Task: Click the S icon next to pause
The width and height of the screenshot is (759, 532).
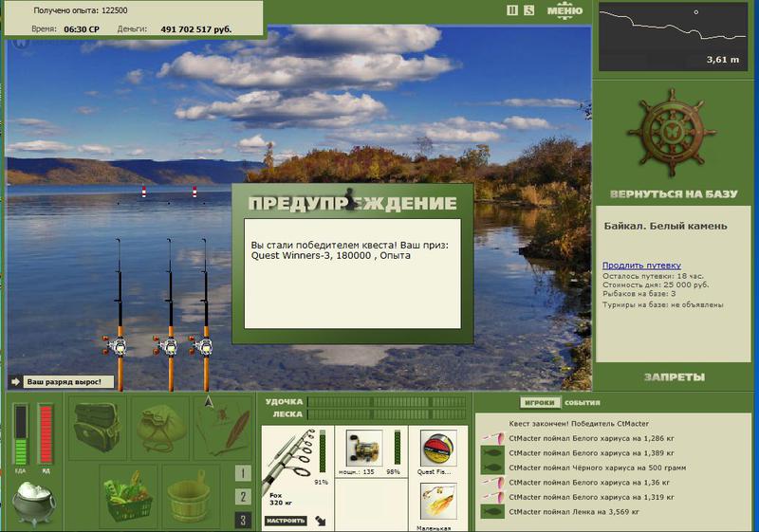Action: tap(529, 10)
